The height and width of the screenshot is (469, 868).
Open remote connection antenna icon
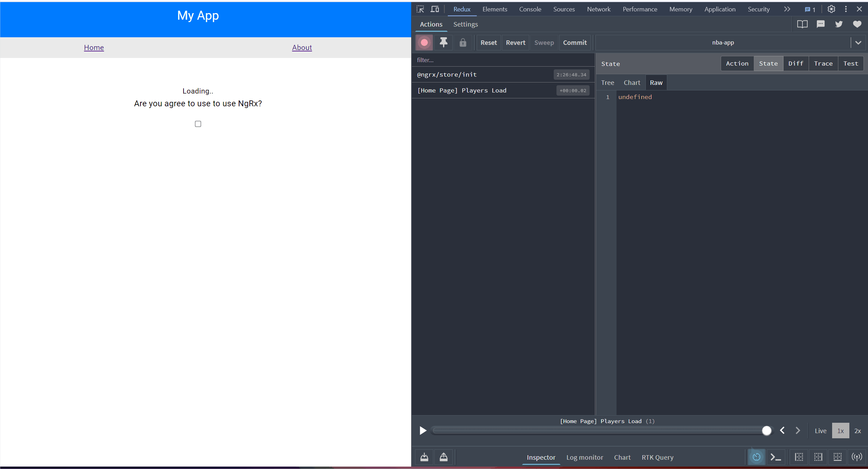(857, 457)
